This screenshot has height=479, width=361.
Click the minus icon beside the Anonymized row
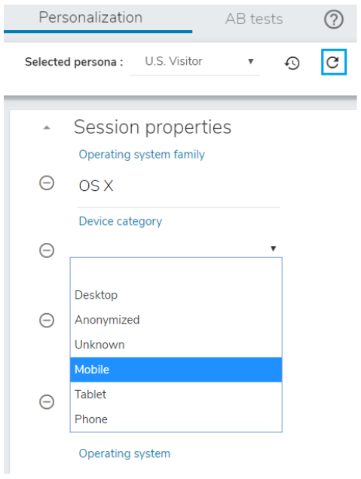pos(47,320)
